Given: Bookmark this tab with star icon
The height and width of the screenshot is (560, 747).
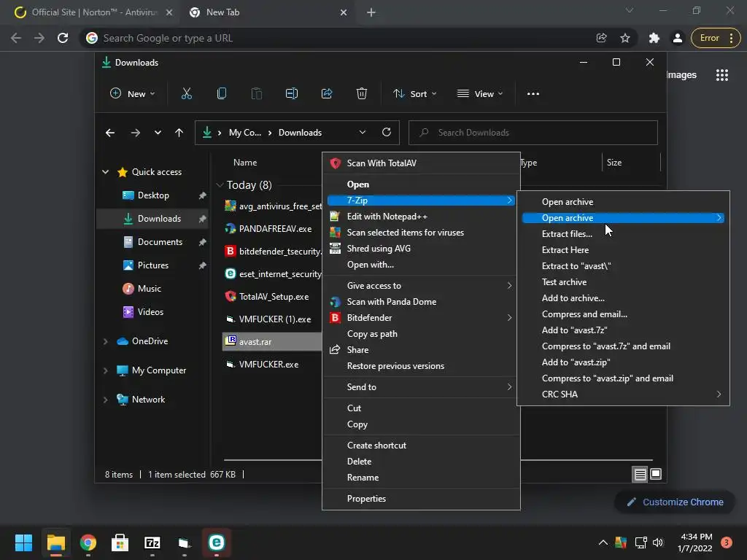Looking at the screenshot, I should [625, 38].
